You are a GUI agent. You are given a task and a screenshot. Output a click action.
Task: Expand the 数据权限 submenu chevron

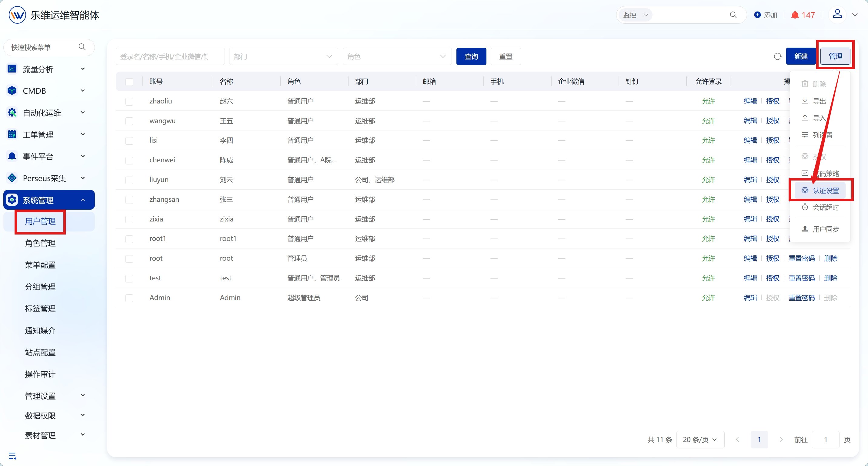click(x=83, y=415)
